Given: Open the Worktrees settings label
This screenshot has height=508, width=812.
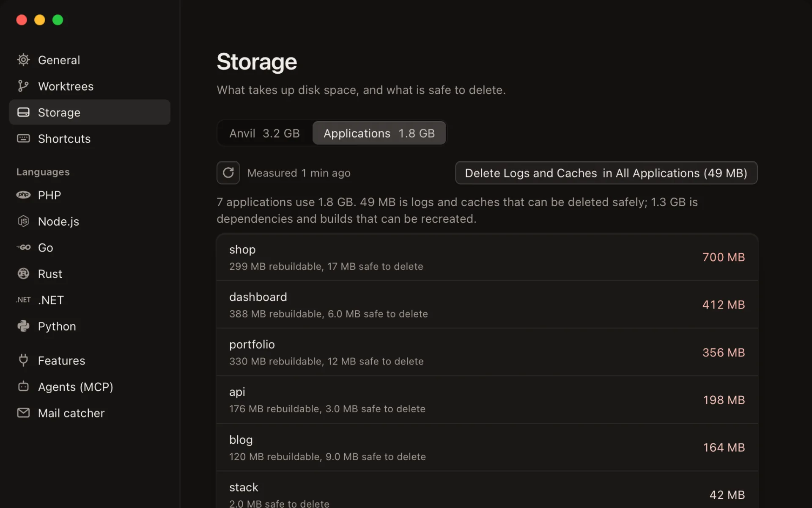Looking at the screenshot, I should tap(66, 86).
